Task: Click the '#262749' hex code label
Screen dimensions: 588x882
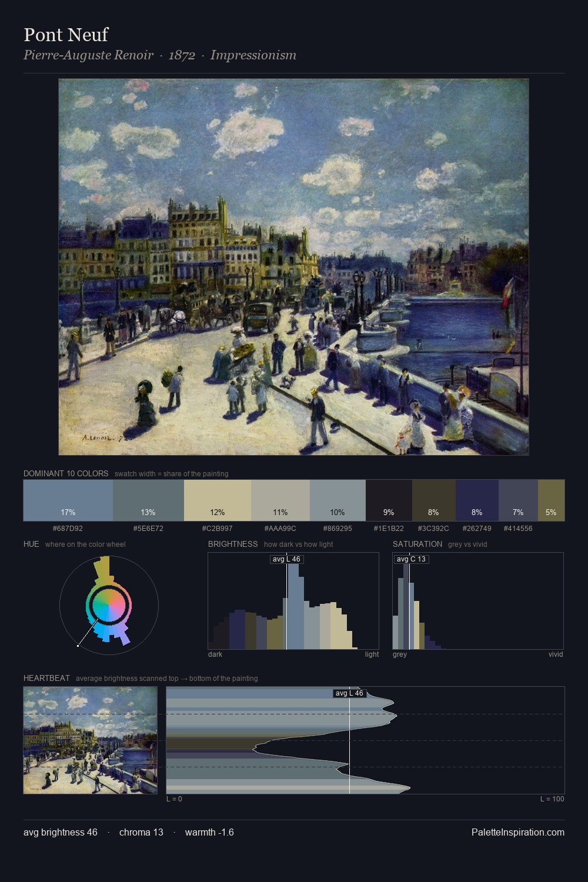Action: (x=477, y=529)
